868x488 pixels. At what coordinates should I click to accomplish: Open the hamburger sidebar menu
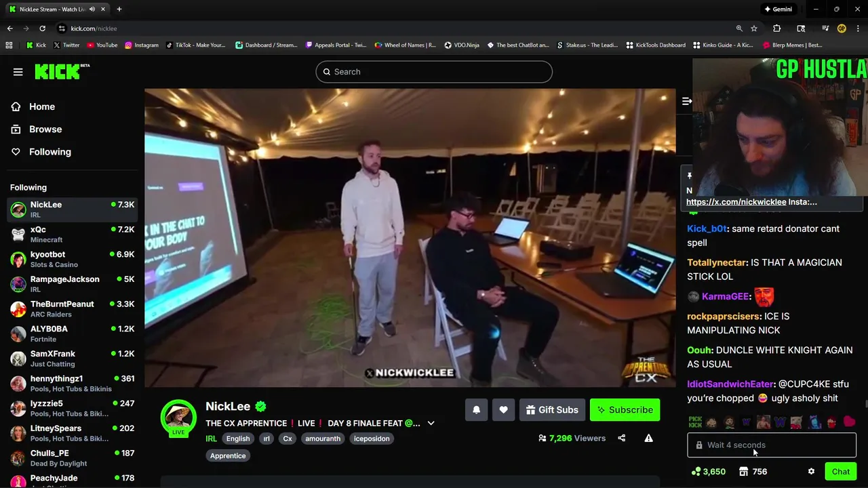(18, 72)
